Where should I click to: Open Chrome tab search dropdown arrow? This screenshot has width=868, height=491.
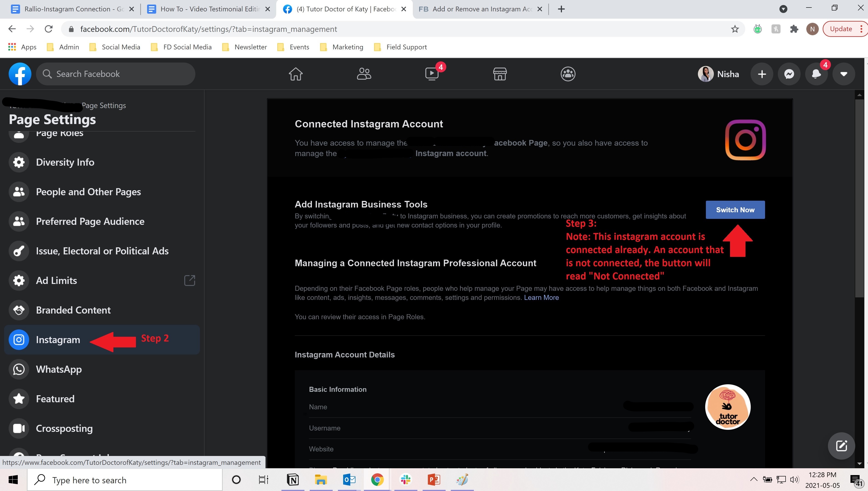pos(783,9)
